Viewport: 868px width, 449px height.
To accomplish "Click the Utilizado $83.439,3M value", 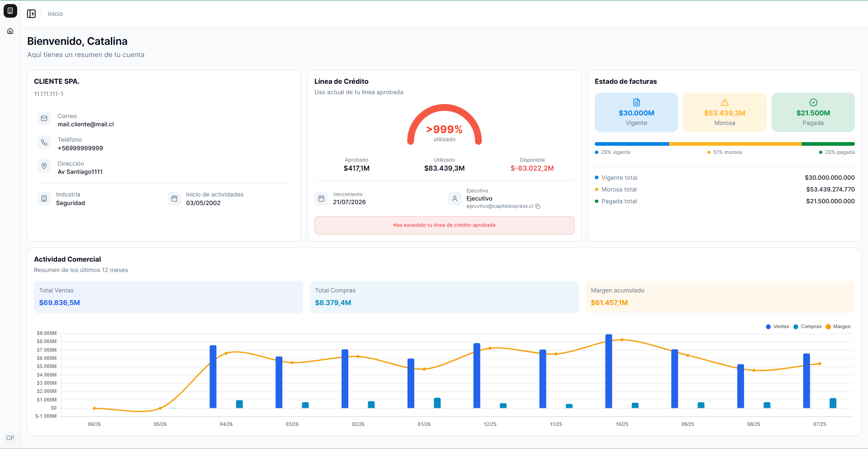I will click(x=444, y=168).
